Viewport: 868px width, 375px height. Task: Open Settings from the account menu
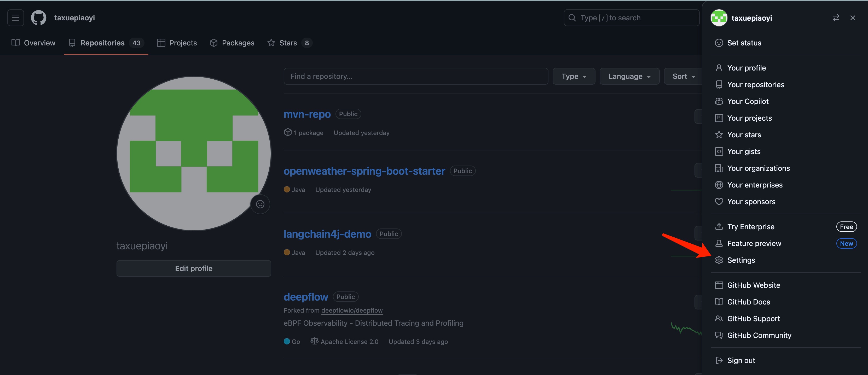[x=741, y=260]
